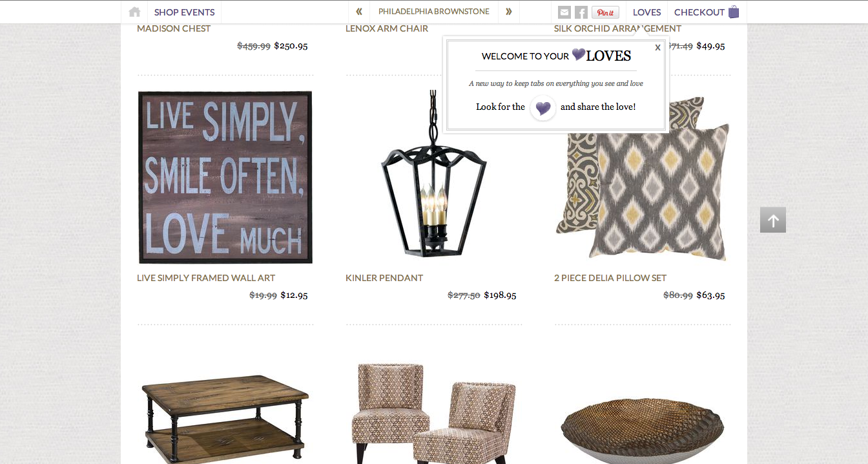Click the email share envelope icon
Viewport: 868px width, 464px height.
[564, 12]
